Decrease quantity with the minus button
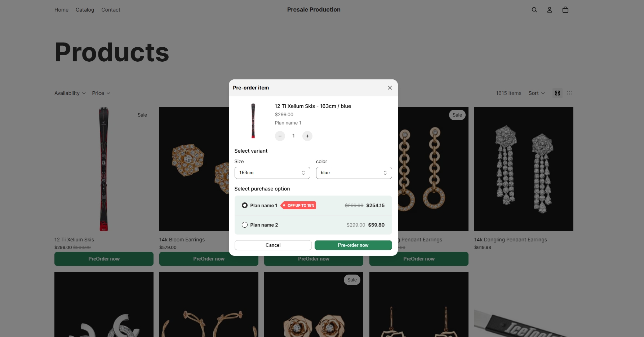Image resolution: width=644 pixels, height=337 pixels. click(x=280, y=136)
